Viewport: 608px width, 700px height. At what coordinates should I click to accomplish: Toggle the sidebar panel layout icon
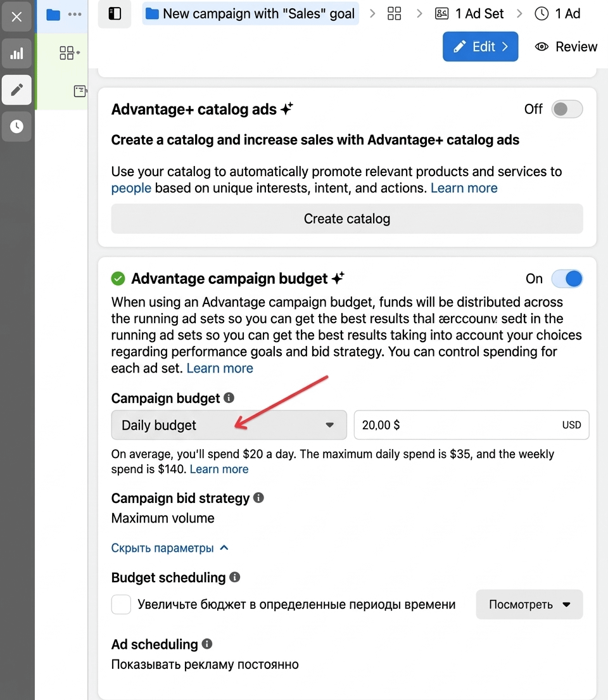(x=115, y=14)
